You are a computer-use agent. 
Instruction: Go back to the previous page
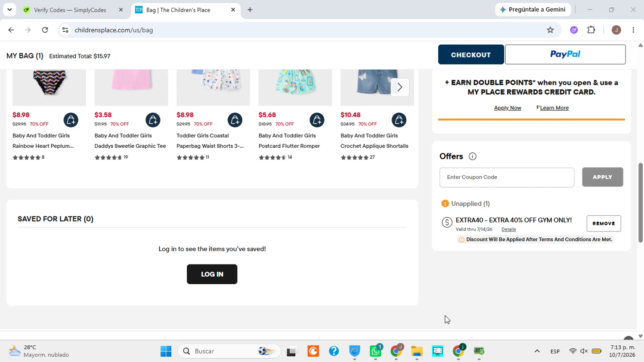tap(11, 30)
